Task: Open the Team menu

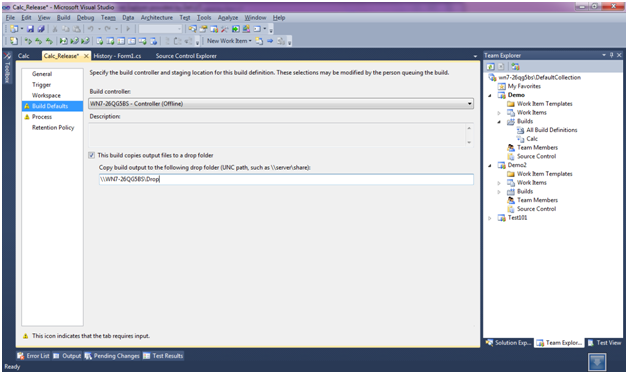Action: [108, 18]
